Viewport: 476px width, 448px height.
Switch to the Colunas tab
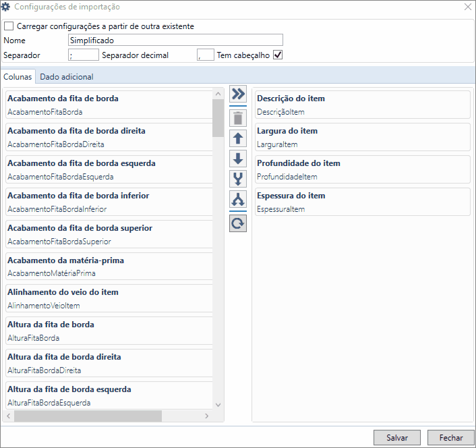pyautogui.click(x=18, y=76)
